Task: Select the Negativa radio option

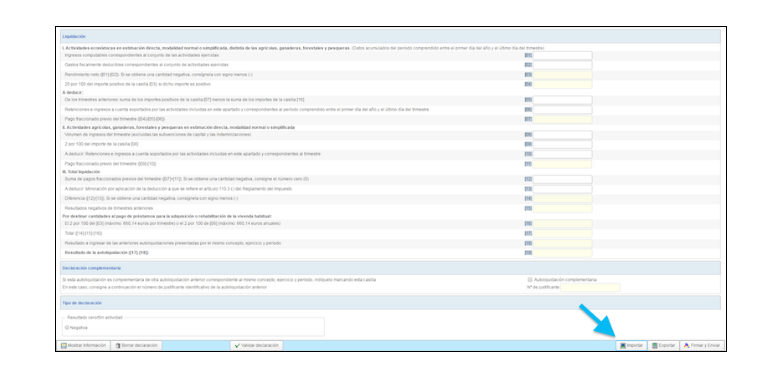Action: (67, 327)
